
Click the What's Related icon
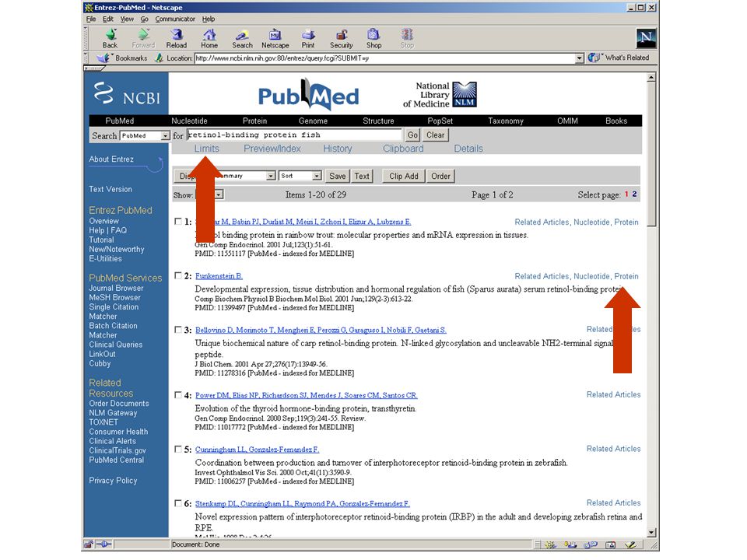coord(594,58)
